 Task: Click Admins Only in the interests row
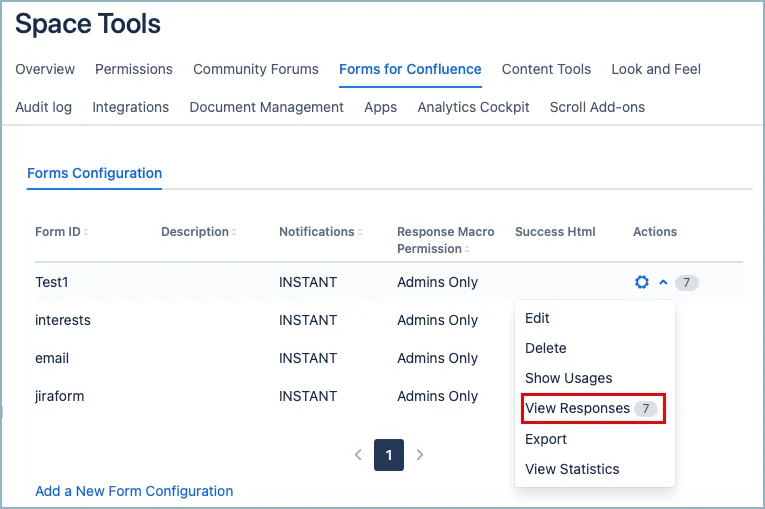(438, 320)
